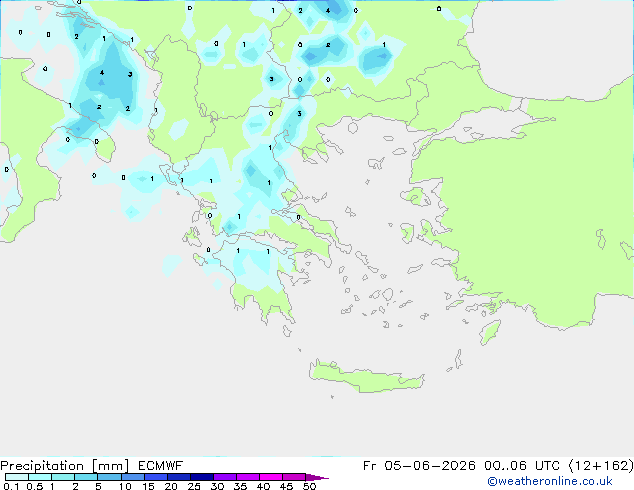Click the 'Precipitation' title word
Screen dimensions: 634x490
[42, 466]
